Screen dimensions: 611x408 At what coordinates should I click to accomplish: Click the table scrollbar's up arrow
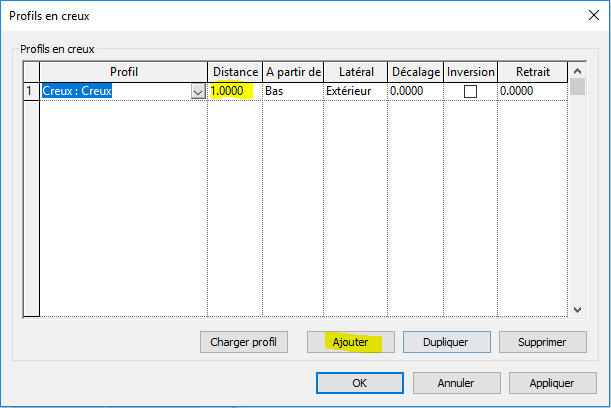click(577, 69)
